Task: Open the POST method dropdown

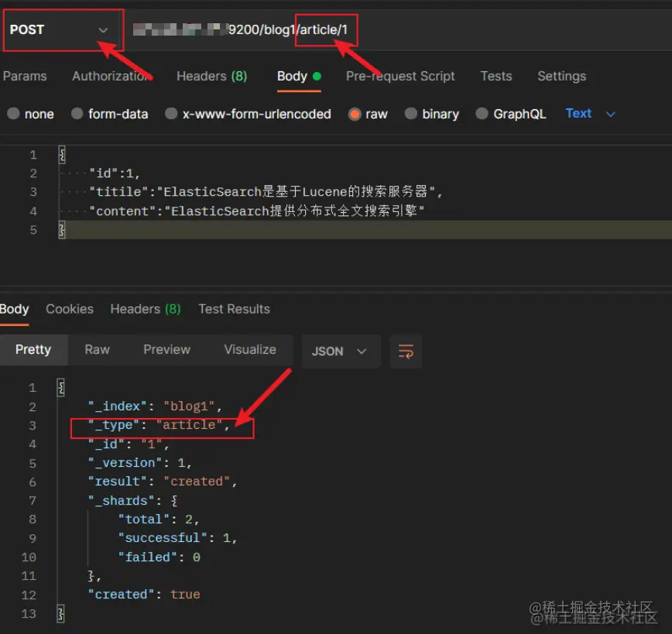Action: coord(63,30)
